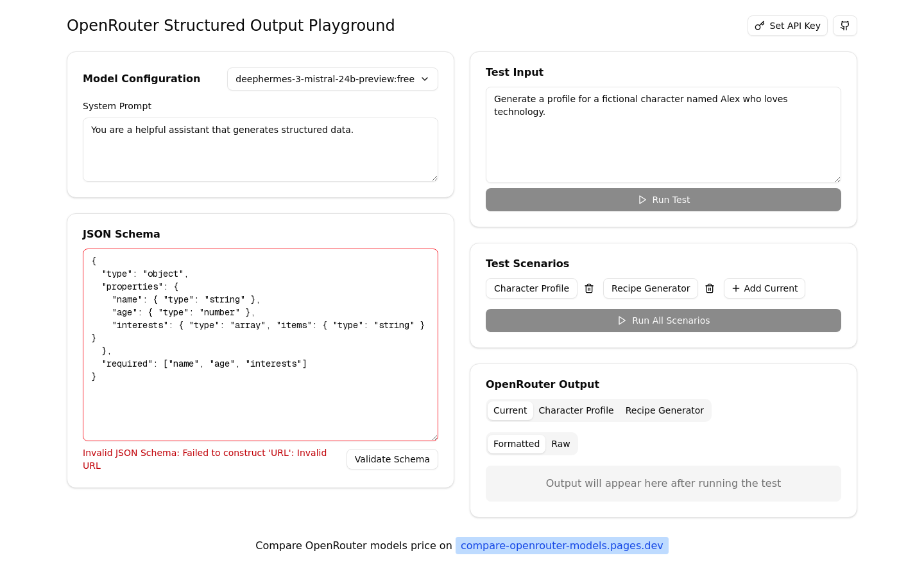924x578 pixels.
Task: Delete the Character Profile scenario
Action: point(589,288)
